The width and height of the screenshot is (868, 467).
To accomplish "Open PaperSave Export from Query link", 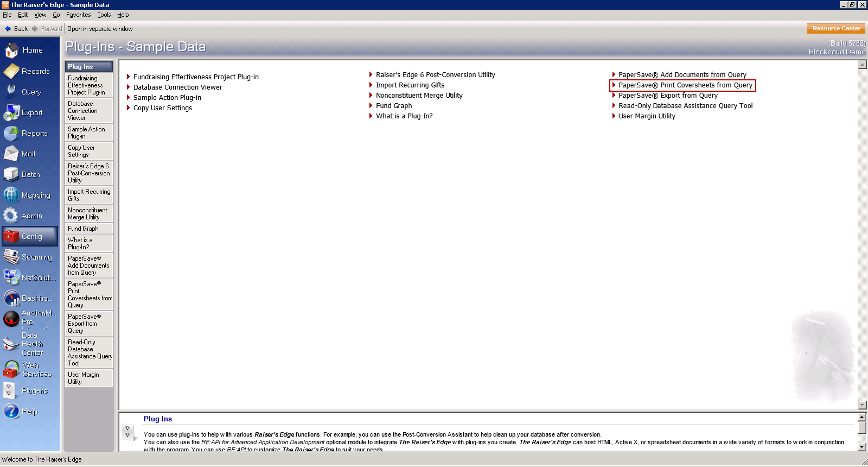I will pyautogui.click(x=667, y=96).
